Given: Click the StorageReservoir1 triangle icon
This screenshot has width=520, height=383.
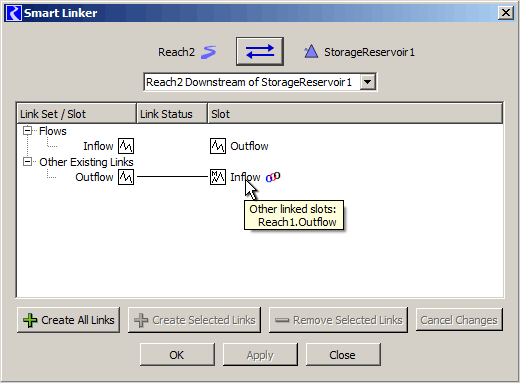Looking at the screenshot, I should (x=311, y=52).
